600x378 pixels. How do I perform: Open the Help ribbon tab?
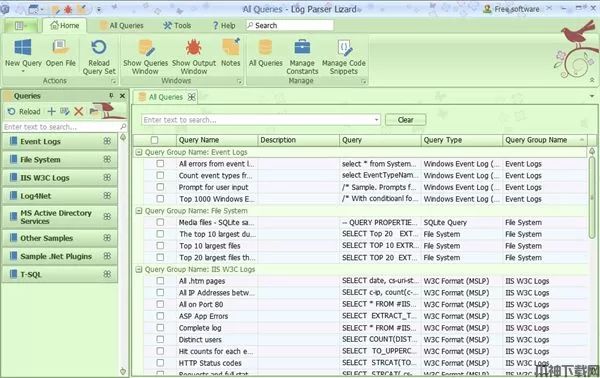click(224, 26)
